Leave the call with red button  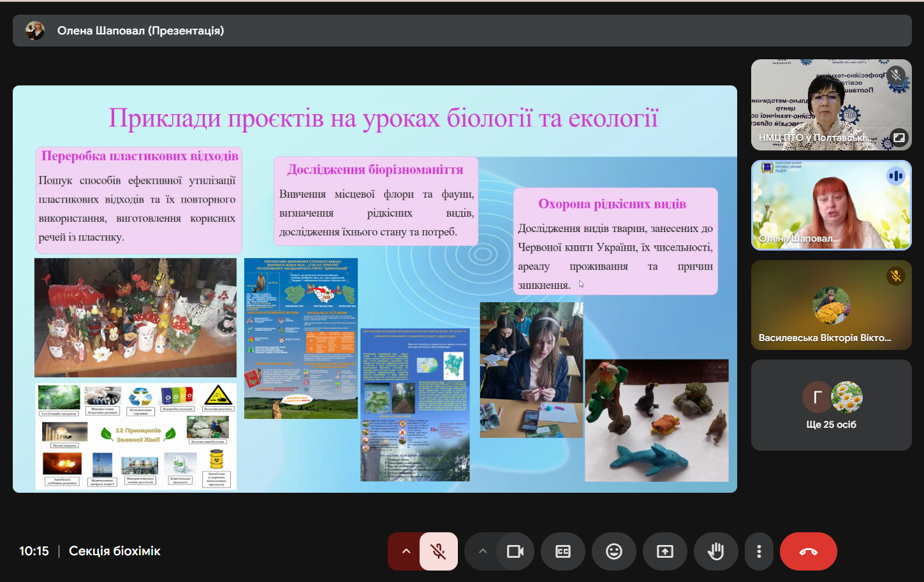pos(808,551)
